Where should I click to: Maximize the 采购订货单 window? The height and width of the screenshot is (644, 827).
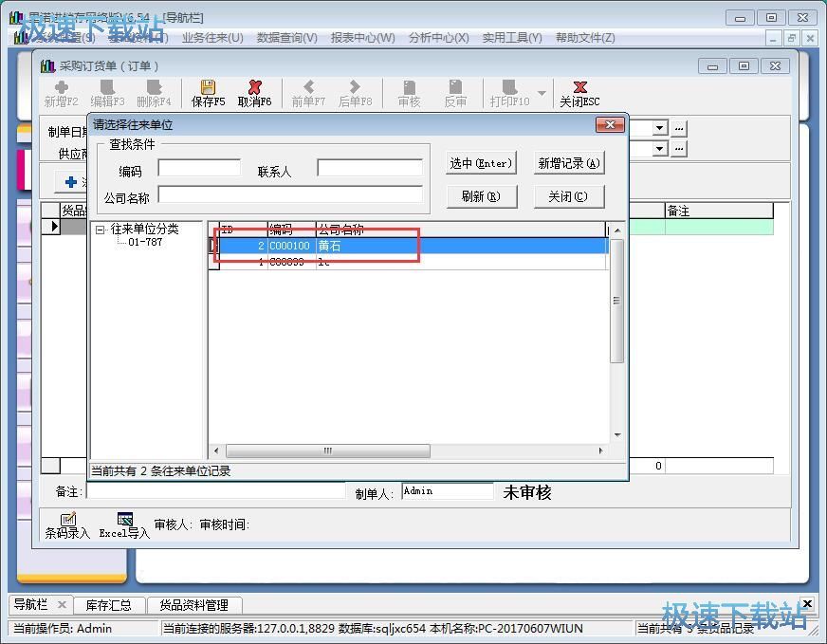pyautogui.click(x=744, y=66)
